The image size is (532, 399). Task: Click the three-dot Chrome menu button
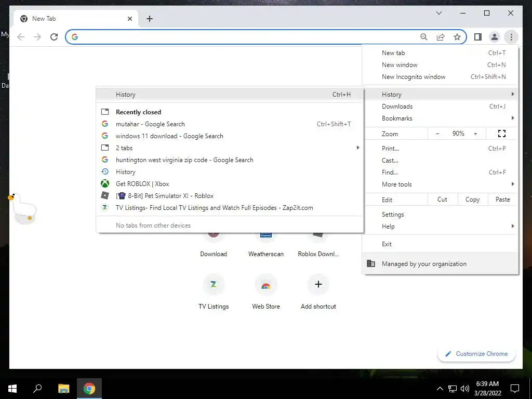pyautogui.click(x=511, y=37)
